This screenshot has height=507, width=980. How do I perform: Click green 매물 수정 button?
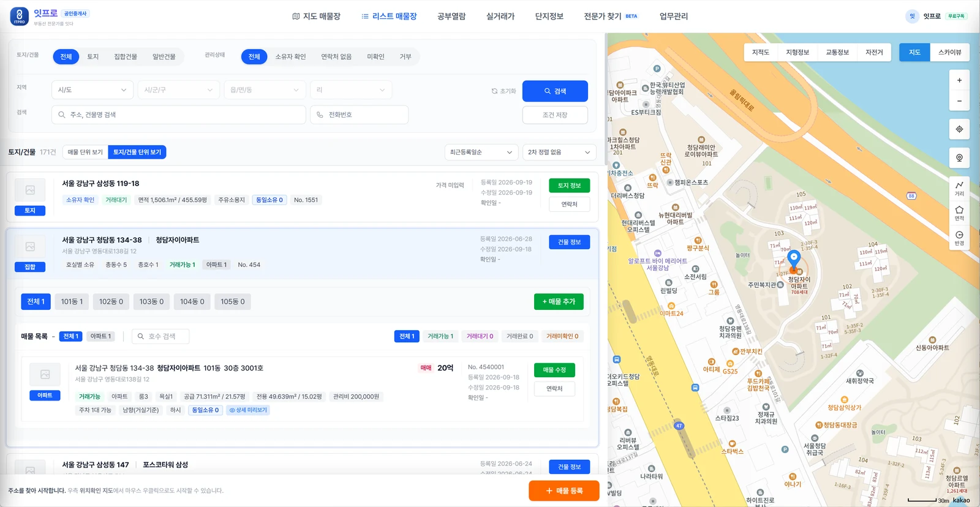click(x=554, y=370)
